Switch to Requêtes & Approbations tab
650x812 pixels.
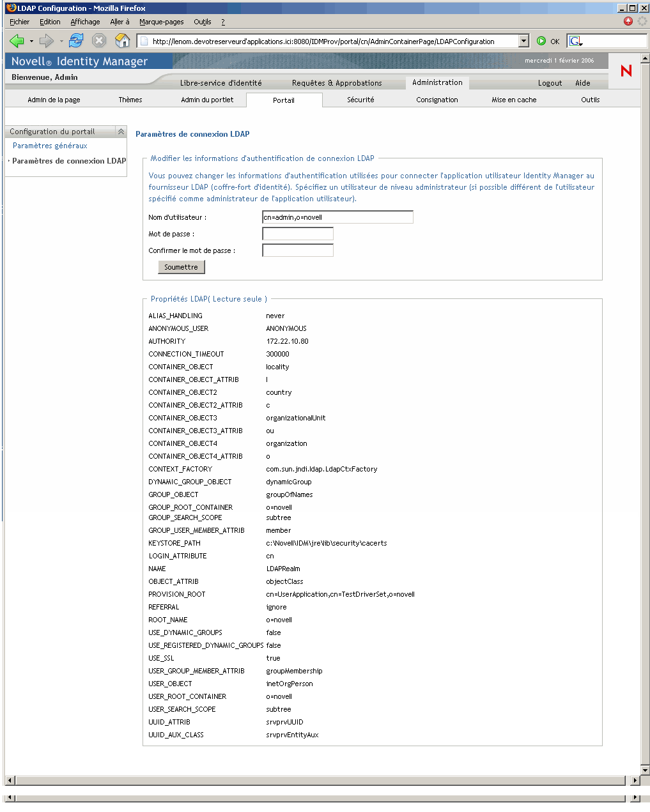[x=337, y=83]
